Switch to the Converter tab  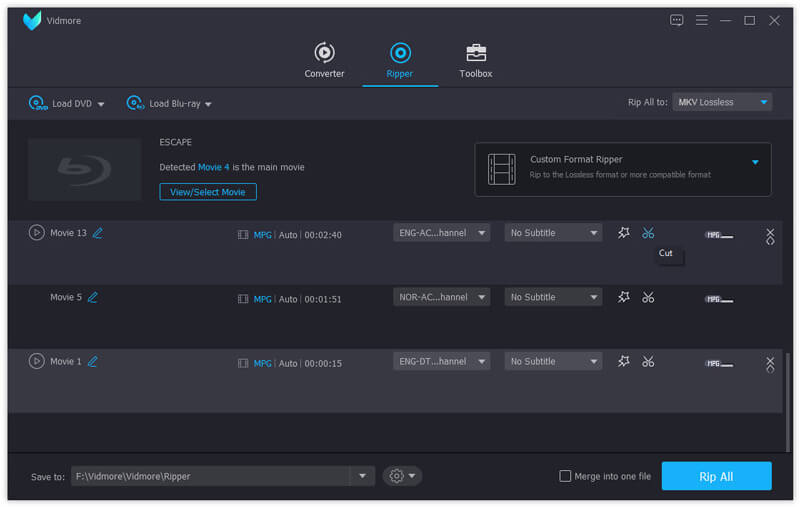coord(324,60)
